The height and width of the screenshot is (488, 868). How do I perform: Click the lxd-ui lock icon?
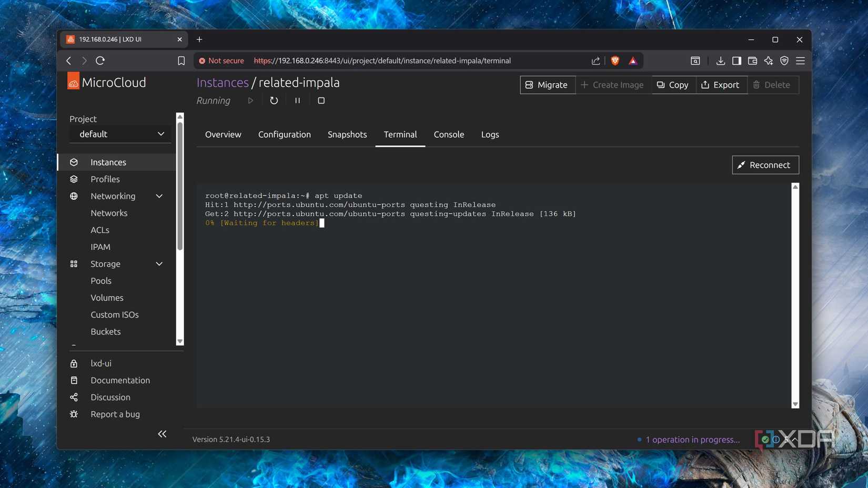[x=74, y=363]
